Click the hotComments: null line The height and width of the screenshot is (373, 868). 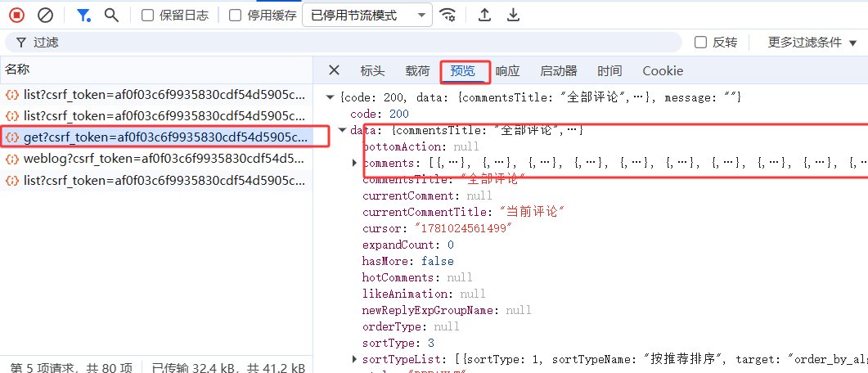[x=418, y=277]
